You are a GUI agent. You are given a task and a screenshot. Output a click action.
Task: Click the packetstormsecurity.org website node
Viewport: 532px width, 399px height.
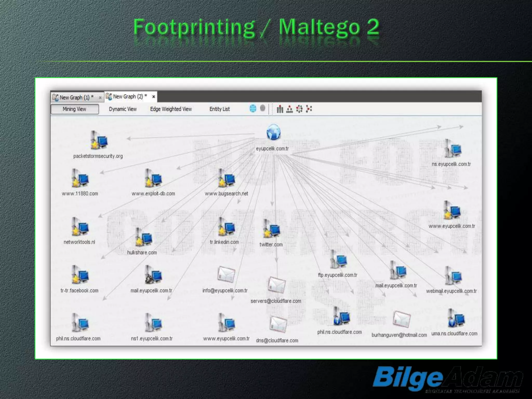(x=99, y=141)
